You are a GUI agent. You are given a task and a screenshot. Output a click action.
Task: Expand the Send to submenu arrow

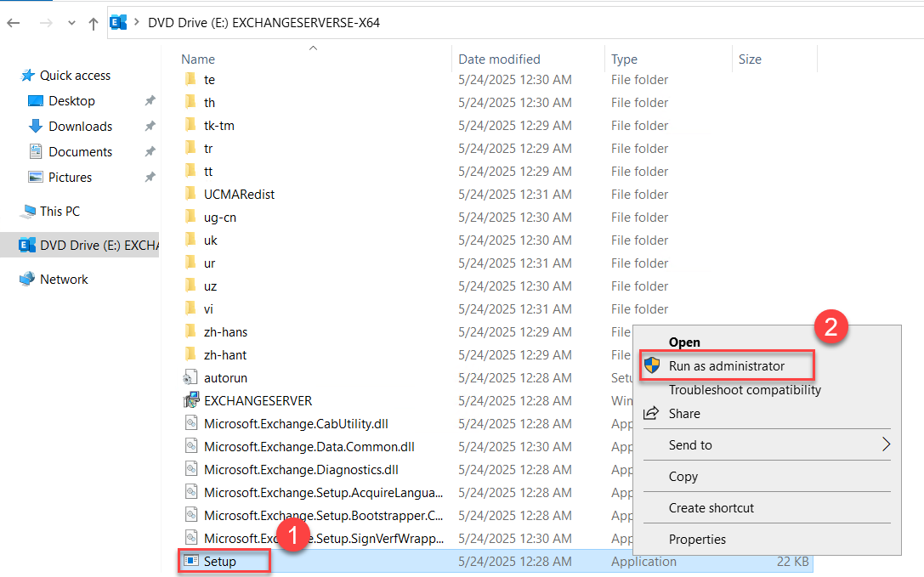coord(885,444)
